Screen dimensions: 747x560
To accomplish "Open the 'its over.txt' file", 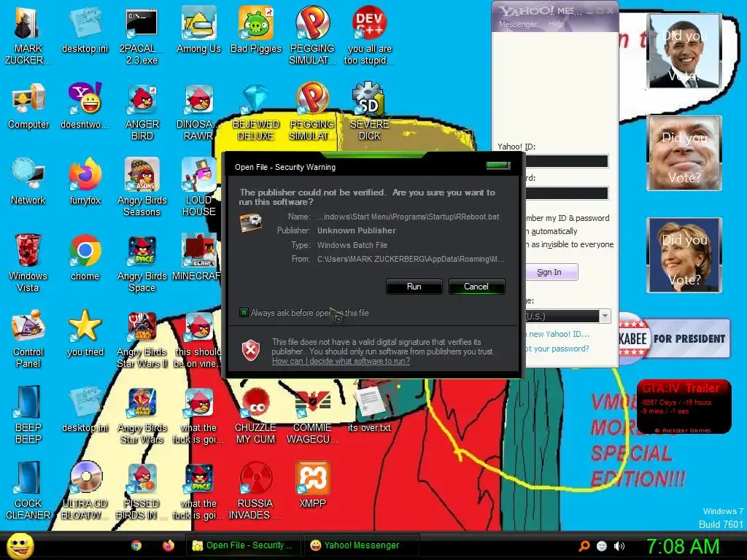I will pos(370,409).
